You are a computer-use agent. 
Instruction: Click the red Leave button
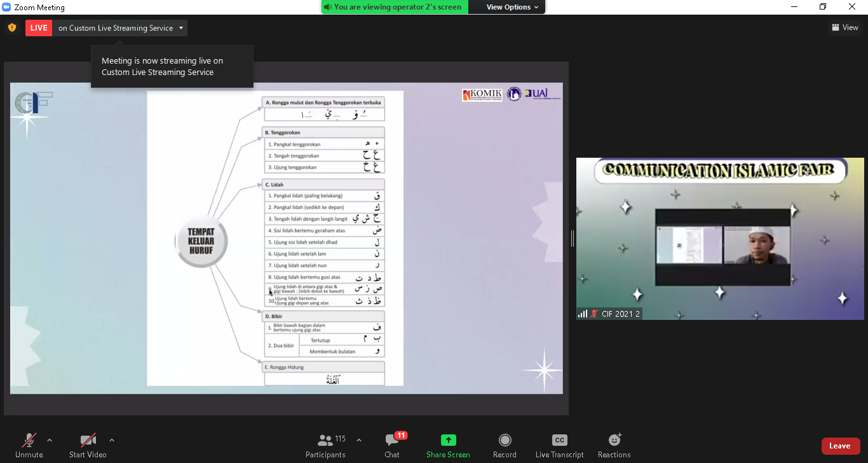coord(840,446)
